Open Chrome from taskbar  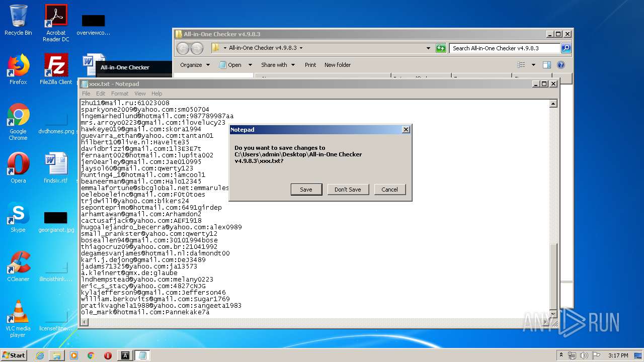(91, 355)
